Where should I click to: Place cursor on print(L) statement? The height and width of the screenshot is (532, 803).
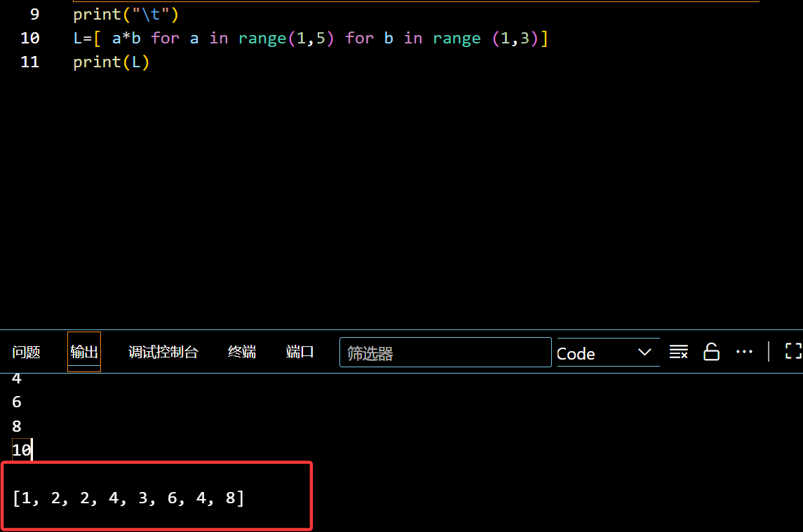tap(112, 62)
